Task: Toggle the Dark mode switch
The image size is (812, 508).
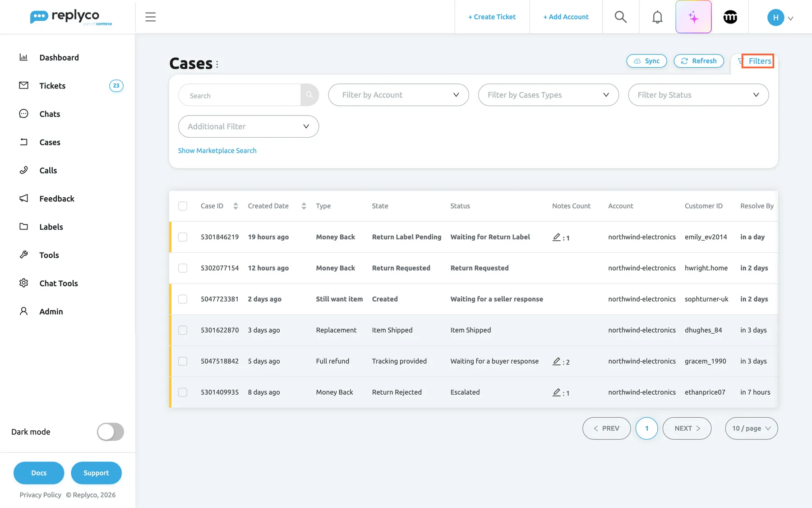Action: point(111,432)
